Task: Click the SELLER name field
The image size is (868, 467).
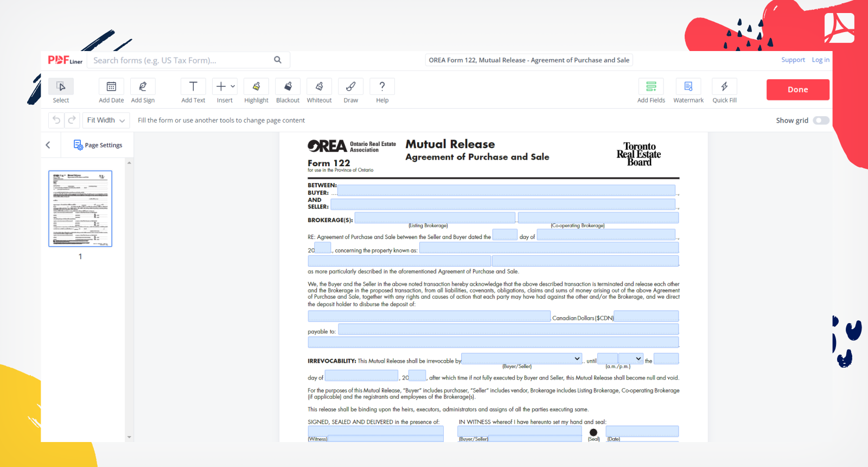Action: tap(503, 204)
